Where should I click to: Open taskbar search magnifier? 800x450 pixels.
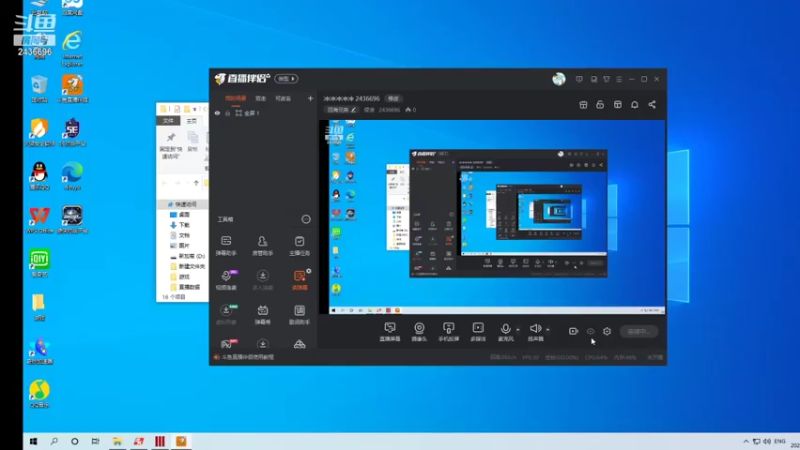click(x=54, y=441)
